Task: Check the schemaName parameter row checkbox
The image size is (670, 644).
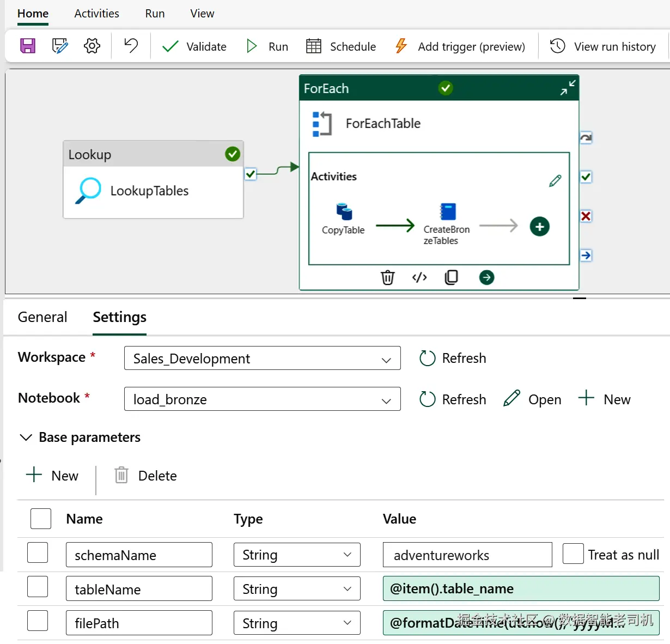Action: pos(38,553)
